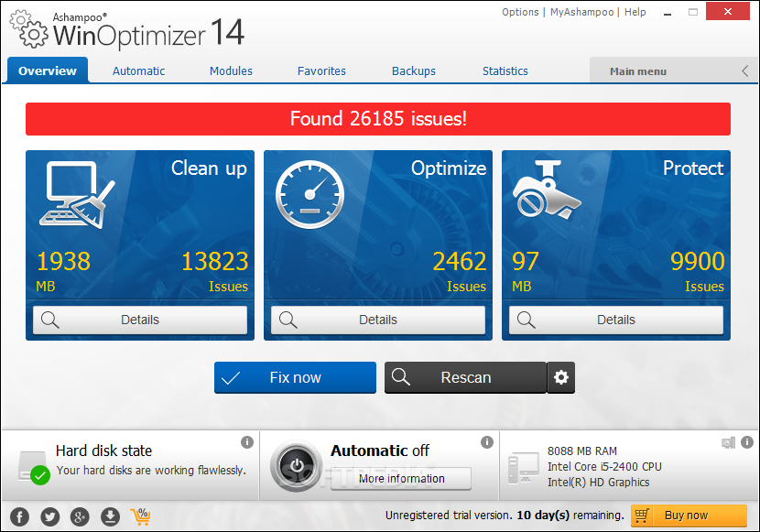Viewport: 760px width, 532px height.
Task: Open the MyAshampoo link
Action: tap(581, 12)
